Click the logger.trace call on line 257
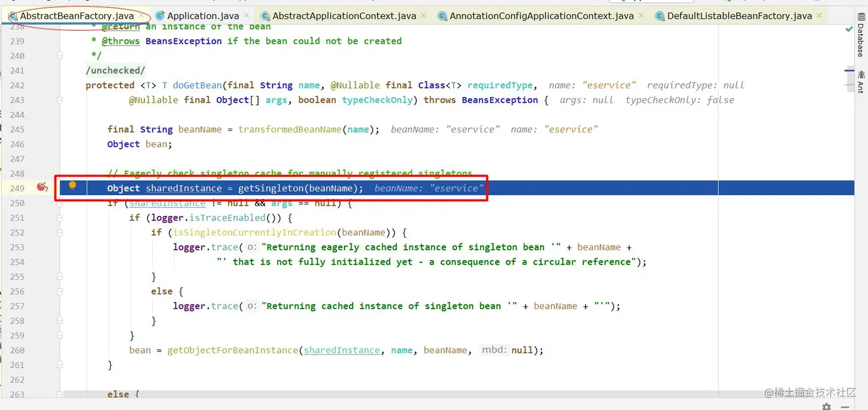868x410 pixels. tap(206, 306)
